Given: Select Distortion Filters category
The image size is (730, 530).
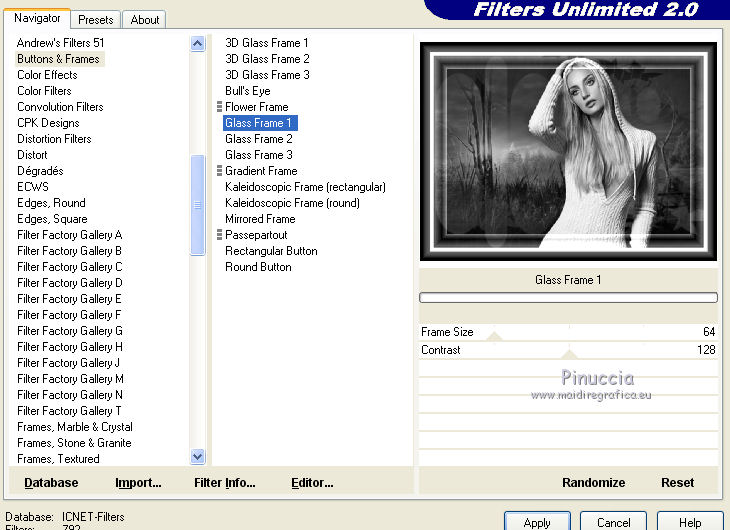Looking at the screenshot, I should point(54,139).
